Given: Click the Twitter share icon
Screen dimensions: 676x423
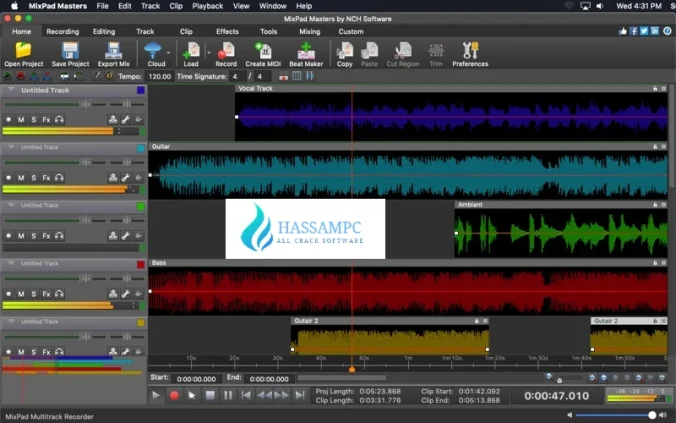Looking at the screenshot, I should point(644,31).
